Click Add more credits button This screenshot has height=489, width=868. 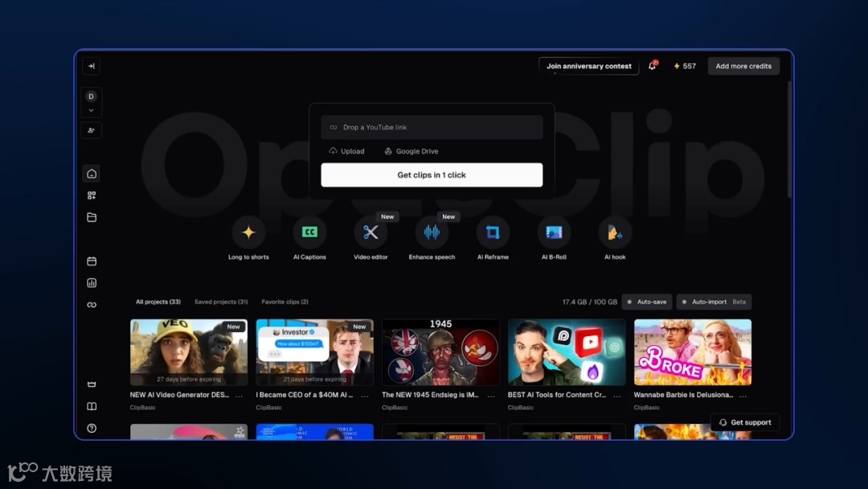pyautogui.click(x=743, y=66)
